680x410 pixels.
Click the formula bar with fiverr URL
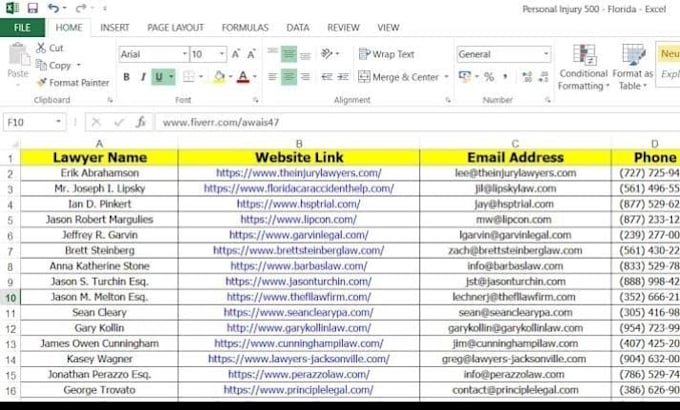418,122
